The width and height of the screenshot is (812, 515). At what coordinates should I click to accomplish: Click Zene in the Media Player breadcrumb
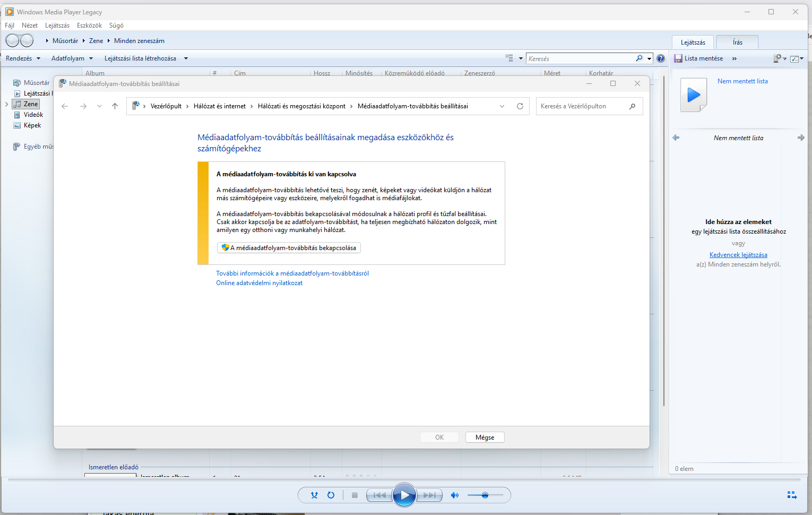pyautogui.click(x=96, y=41)
